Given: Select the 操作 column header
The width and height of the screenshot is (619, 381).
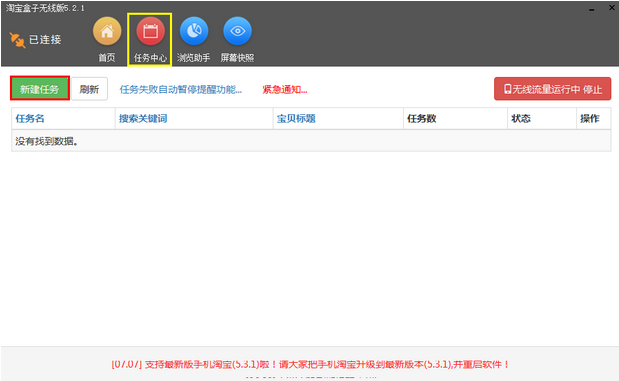Looking at the screenshot, I should click(590, 118).
